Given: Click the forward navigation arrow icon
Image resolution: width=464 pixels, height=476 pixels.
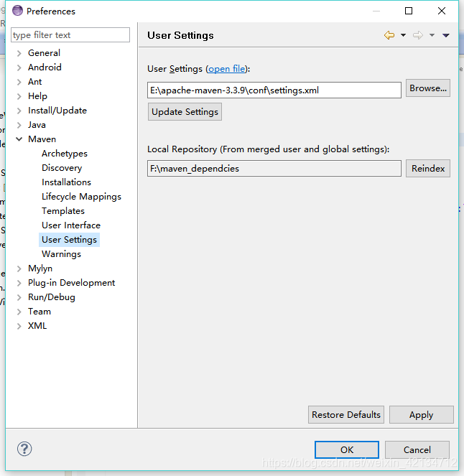Looking at the screenshot, I should point(418,35).
